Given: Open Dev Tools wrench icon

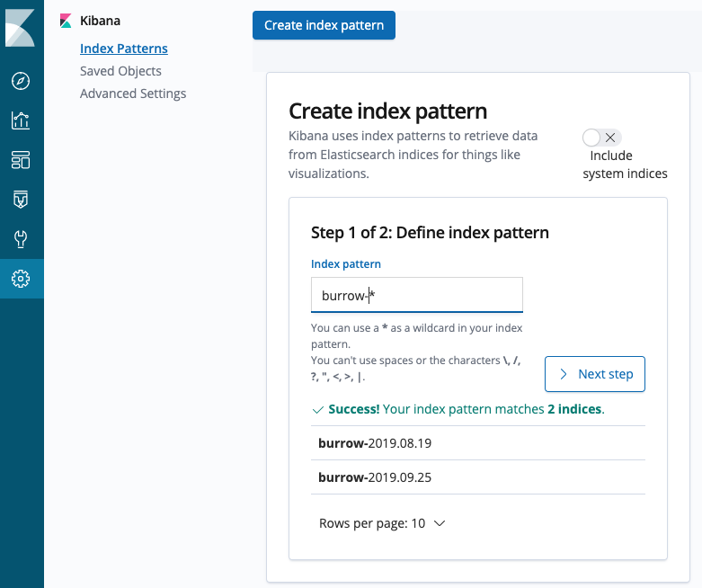Looking at the screenshot, I should click(x=21, y=238).
